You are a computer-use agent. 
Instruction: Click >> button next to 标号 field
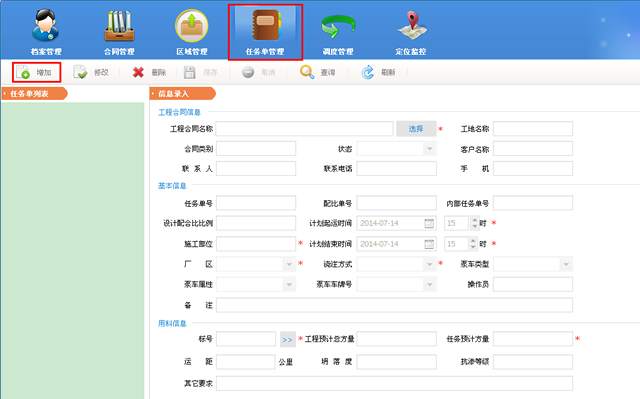point(288,339)
